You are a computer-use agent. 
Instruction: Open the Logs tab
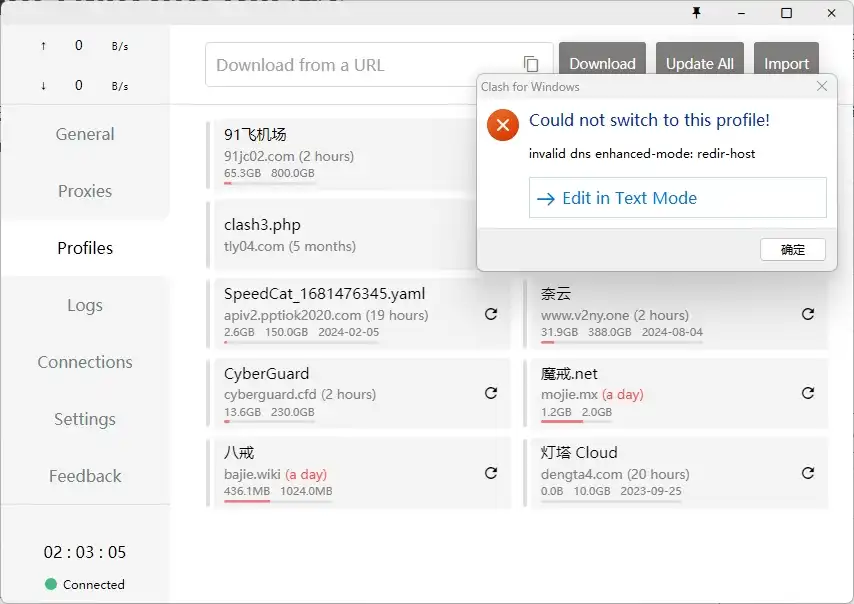pos(85,305)
